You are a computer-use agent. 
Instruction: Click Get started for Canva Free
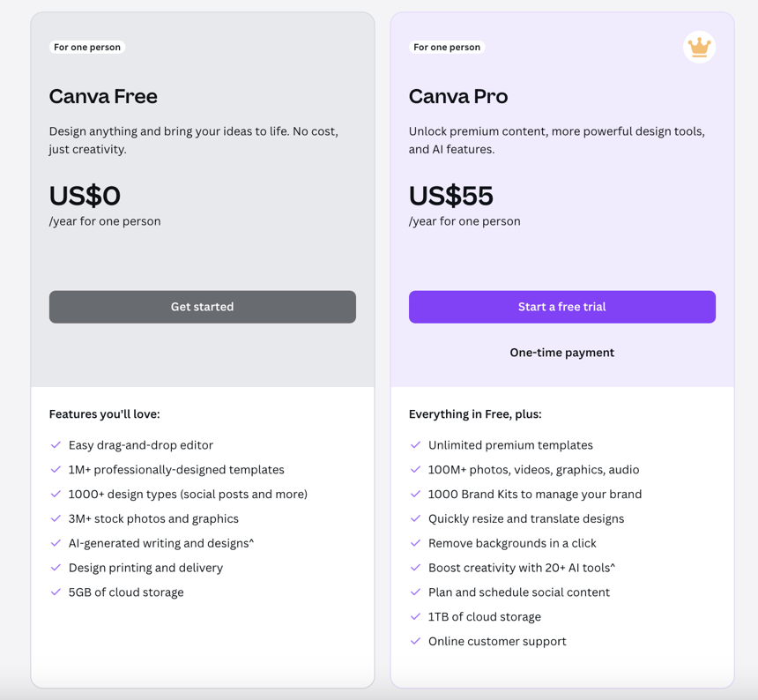(202, 307)
